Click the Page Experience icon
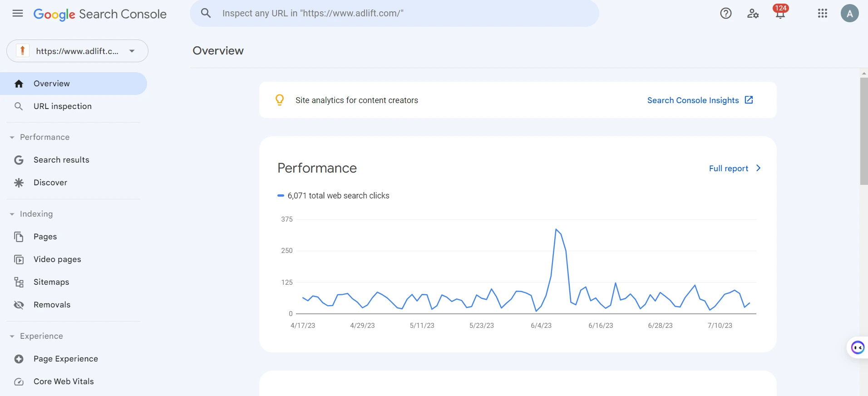The height and width of the screenshot is (396, 868). tap(19, 359)
